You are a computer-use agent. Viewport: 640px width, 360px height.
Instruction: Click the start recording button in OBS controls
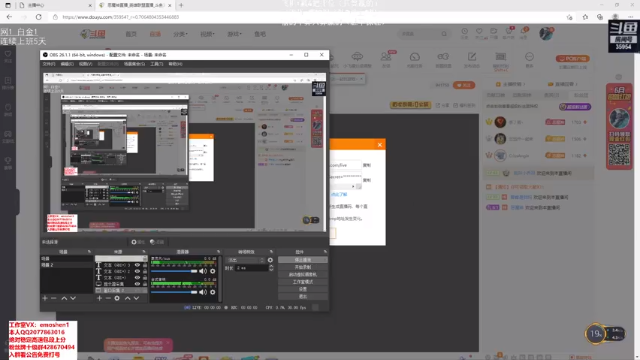tap(302, 267)
